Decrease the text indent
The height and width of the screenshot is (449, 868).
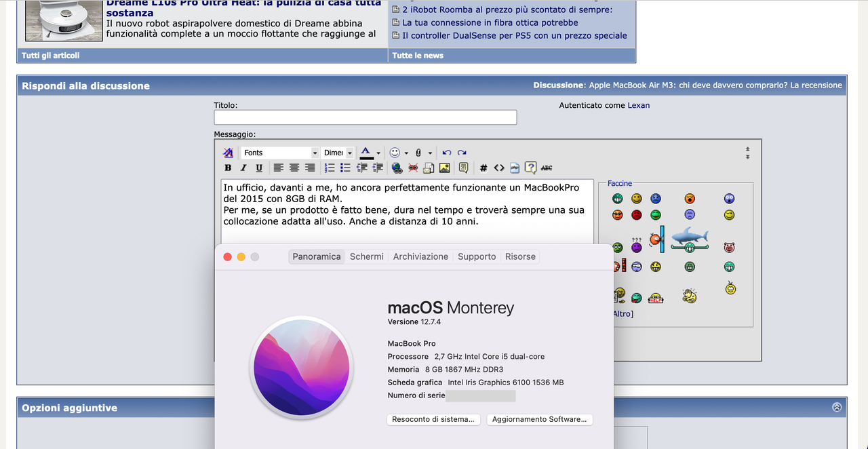361,168
